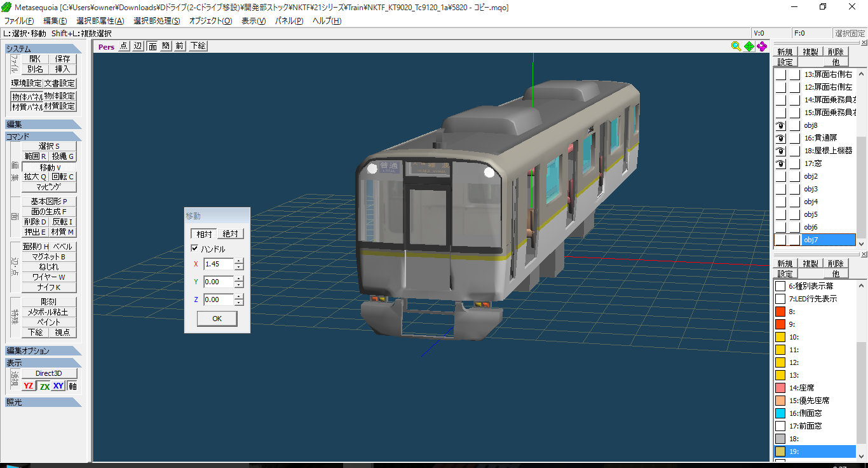Click the magenta rotate view icon
Viewport: 868px width, 468px height.
762,46
